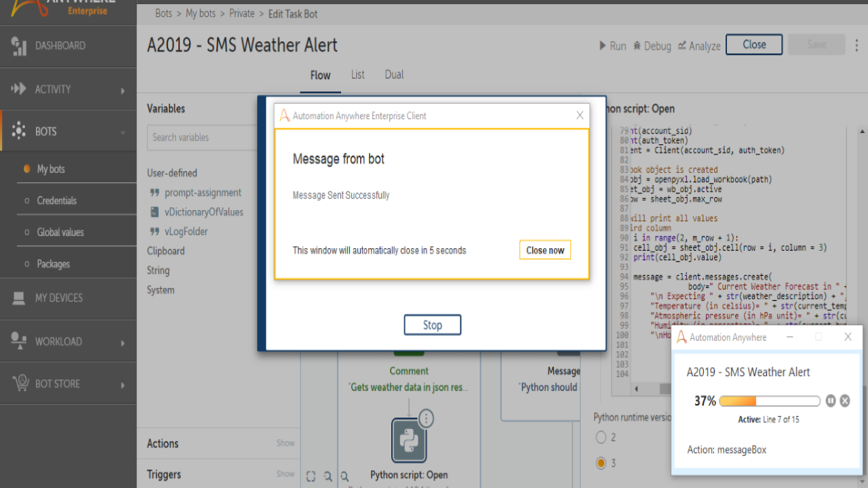Select Python runtime version 2
The width and height of the screenshot is (868, 488).
pos(600,437)
